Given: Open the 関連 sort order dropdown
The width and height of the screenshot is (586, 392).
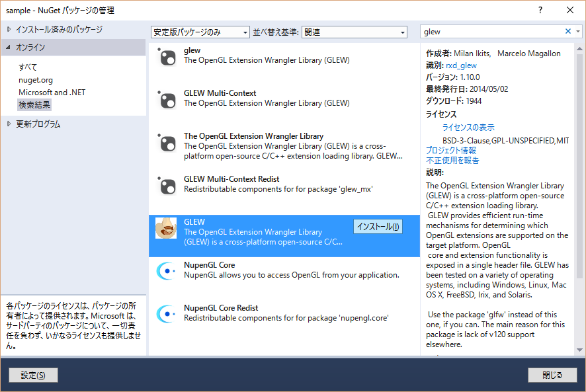Looking at the screenshot, I should [x=355, y=32].
